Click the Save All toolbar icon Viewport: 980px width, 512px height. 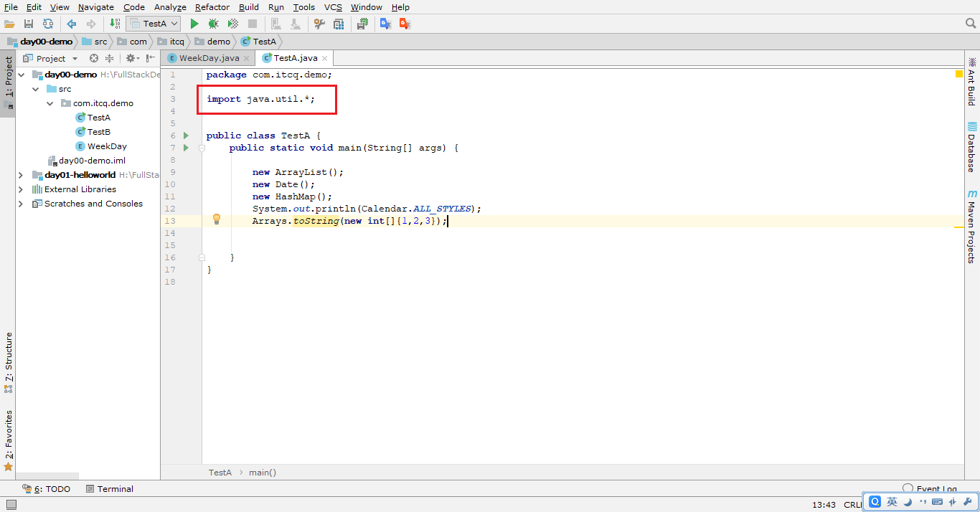(29, 24)
